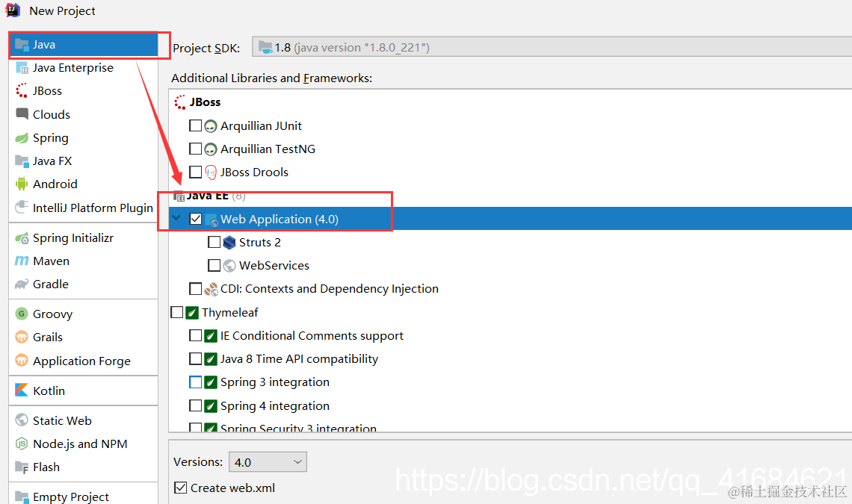Screen dimensions: 852x504
Task: Click the Struts 2 cube icon
Action: 229,242
